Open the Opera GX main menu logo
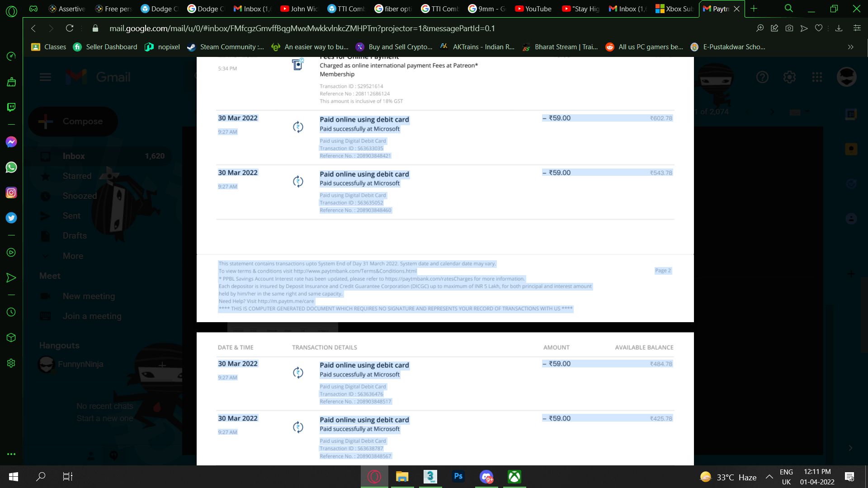The width and height of the screenshot is (868, 488). pyautogui.click(x=11, y=11)
